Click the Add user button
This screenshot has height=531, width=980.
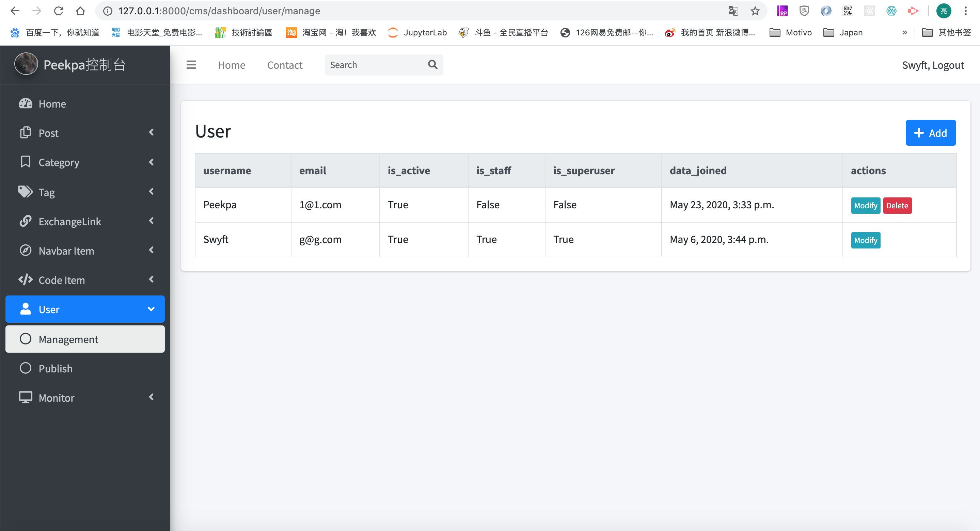point(931,132)
